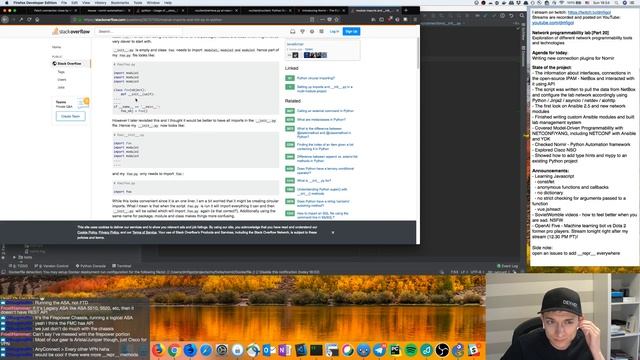The height and width of the screenshot is (360, 640).
Task: Open the Terminal tab in PyCharm
Action: pyautogui.click(x=122, y=266)
